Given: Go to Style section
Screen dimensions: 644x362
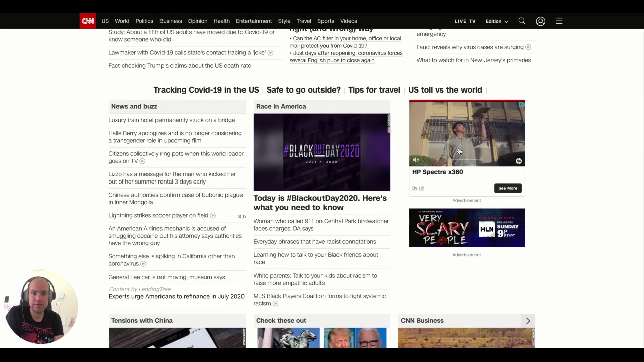Looking at the screenshot, I should pos(284,21).
